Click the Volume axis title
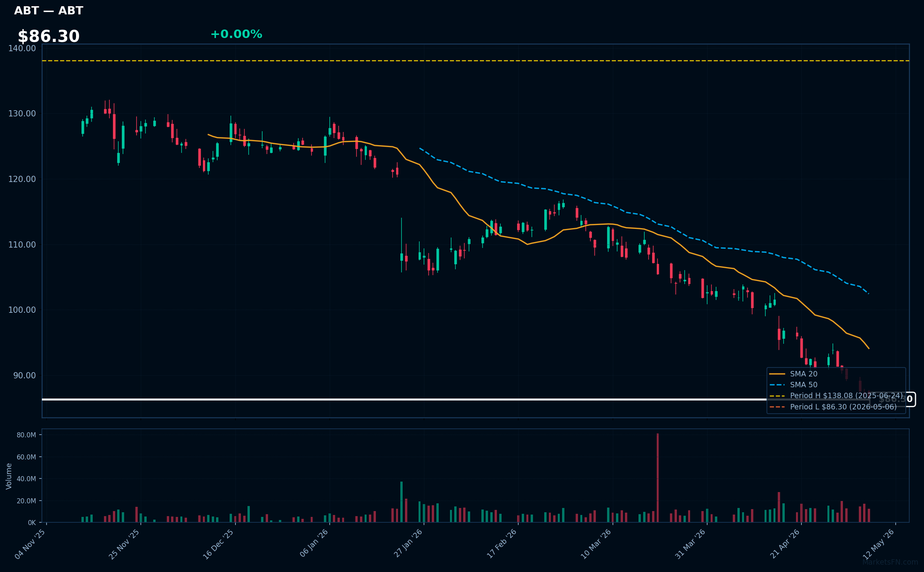Screen dimensions: 924x572 pyautogui.click(x=9, y=476)
